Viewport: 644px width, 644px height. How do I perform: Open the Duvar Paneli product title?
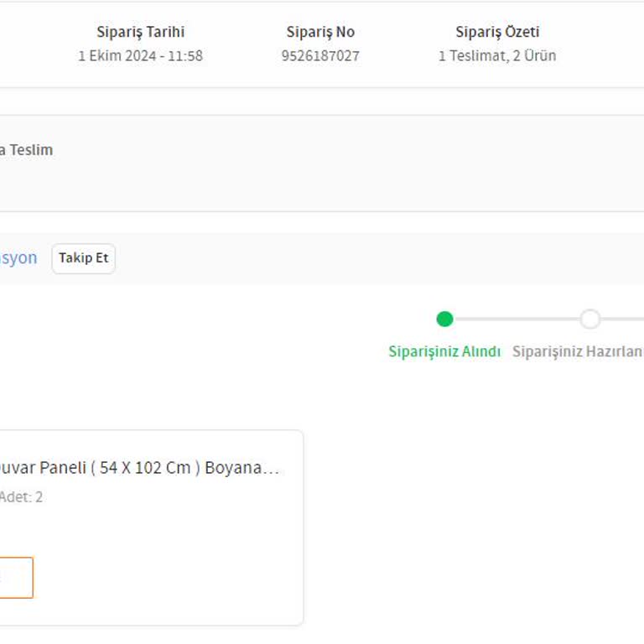138,468
